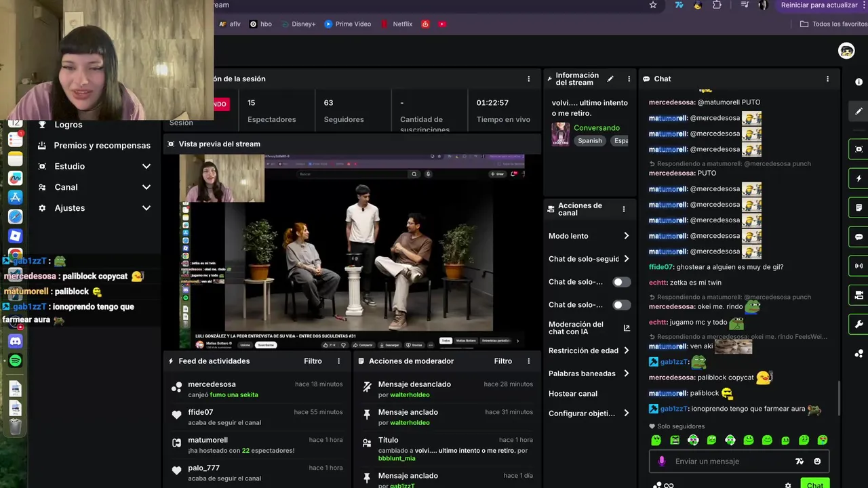Open the Netflix bookmark

(396, 24)
